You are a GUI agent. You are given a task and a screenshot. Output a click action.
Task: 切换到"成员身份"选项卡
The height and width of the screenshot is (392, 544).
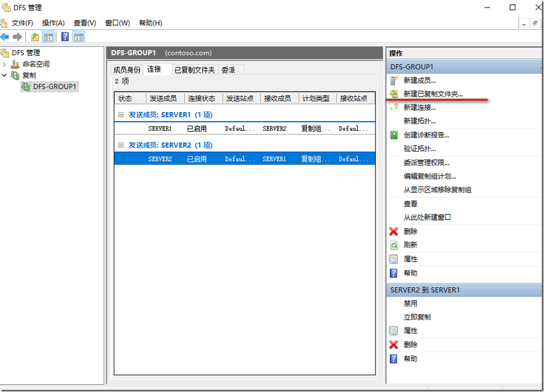pos(127,69)
